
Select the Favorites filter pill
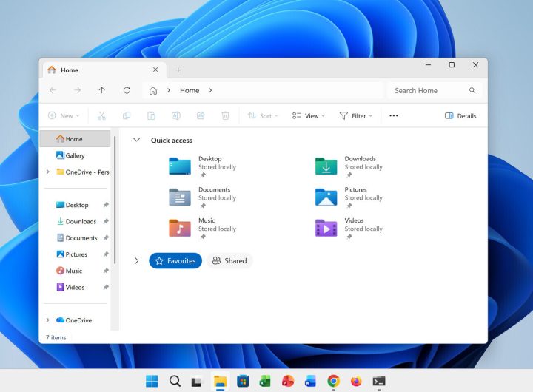pyautogui.click(x=175, y=260)
